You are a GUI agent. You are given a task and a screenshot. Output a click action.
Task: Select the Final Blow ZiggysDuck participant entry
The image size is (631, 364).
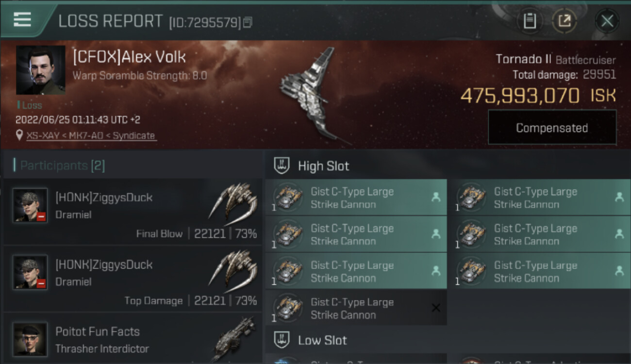pos(132,212)
